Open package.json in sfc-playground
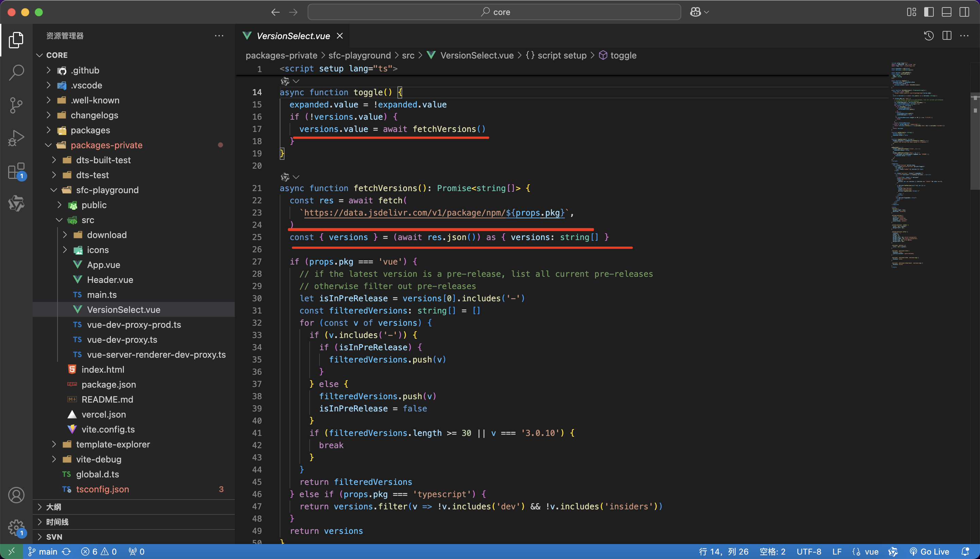 [x=108, y=385]
